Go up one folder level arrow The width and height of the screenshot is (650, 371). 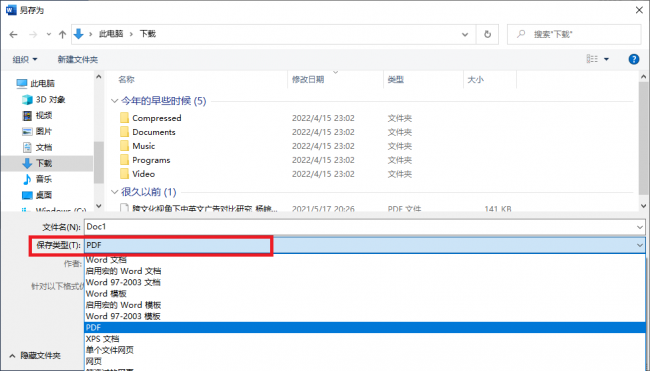62,34
